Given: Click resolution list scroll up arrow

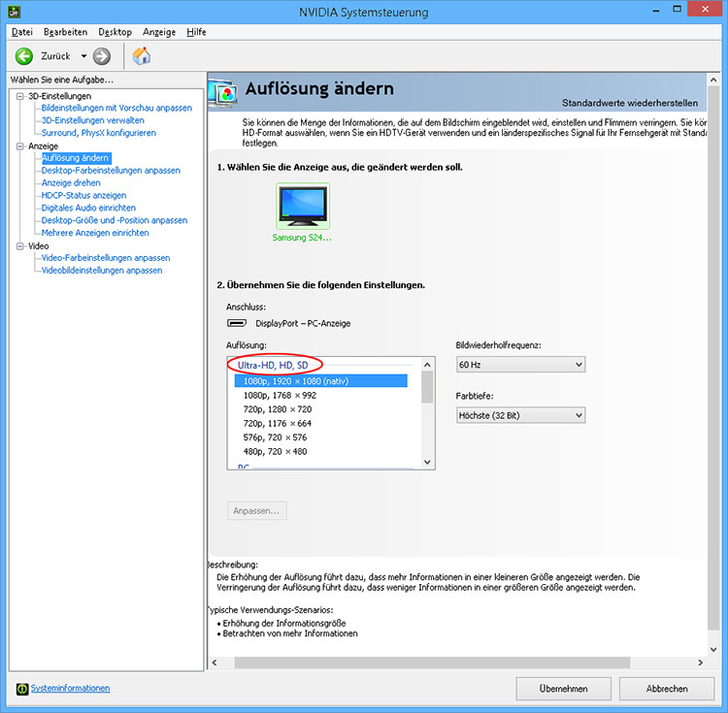Looking at the screenshot, I should click(x=428, y=365).
